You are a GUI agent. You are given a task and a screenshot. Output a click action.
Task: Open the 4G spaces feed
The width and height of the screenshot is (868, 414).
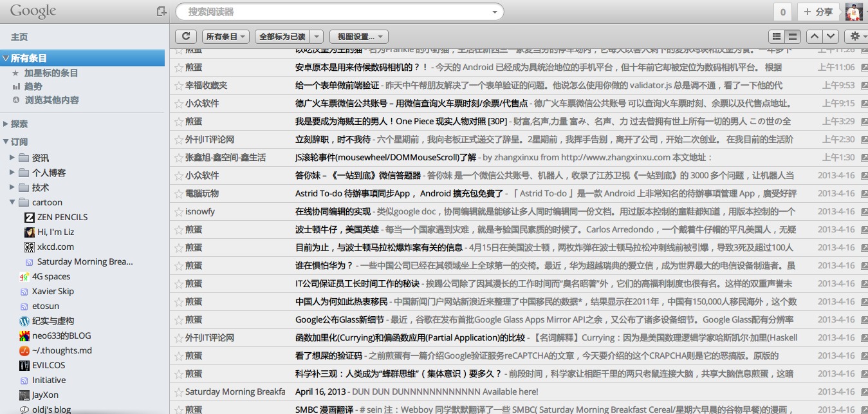[51, 276]
